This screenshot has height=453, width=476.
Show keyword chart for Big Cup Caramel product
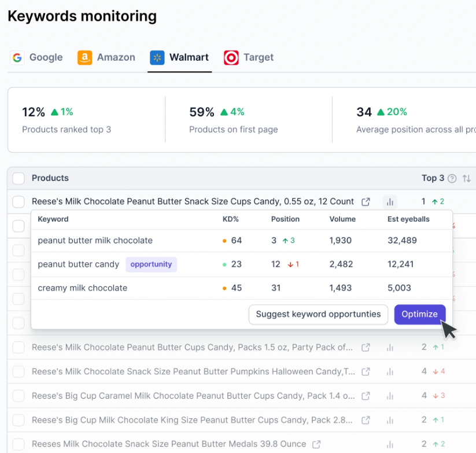(390, 396)
